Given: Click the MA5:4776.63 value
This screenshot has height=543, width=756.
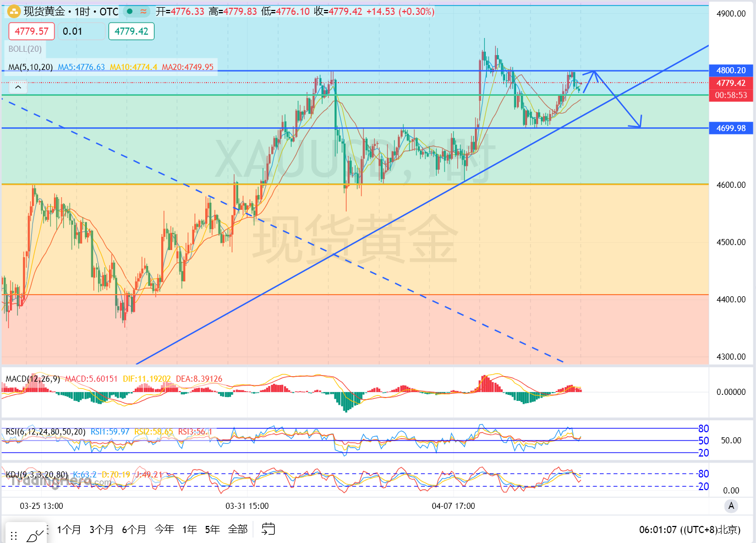Looking at the screenshot, I should coord(81,67).
